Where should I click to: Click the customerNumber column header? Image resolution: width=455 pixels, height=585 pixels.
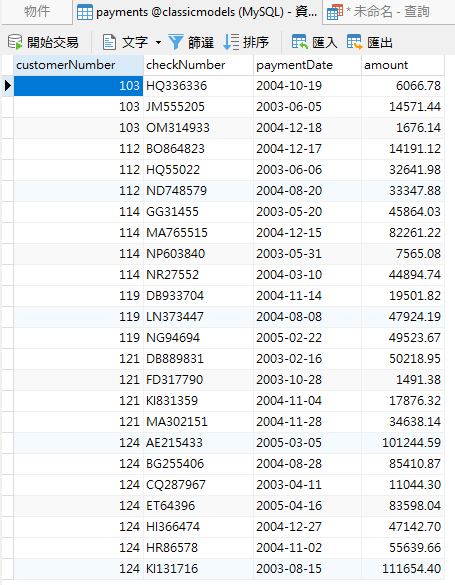tap(78, 65)
